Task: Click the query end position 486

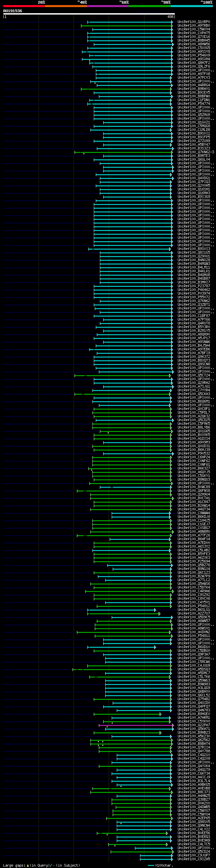Action: click(170, 17)
